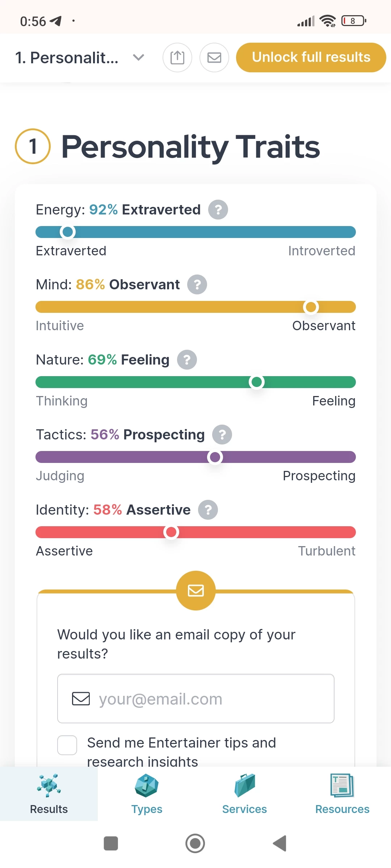Open help for Energy Extraverted trait
The image size is (391, 868).
pos(218,210)
